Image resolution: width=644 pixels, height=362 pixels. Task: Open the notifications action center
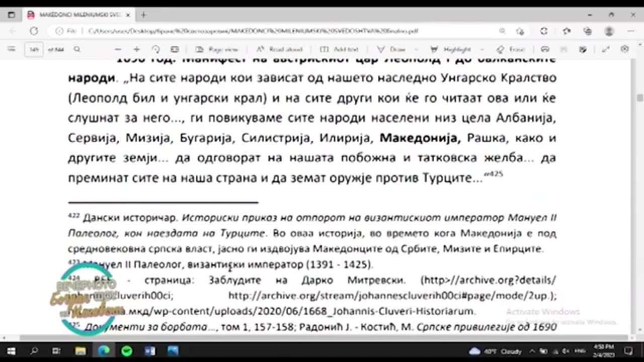(628, 351)
